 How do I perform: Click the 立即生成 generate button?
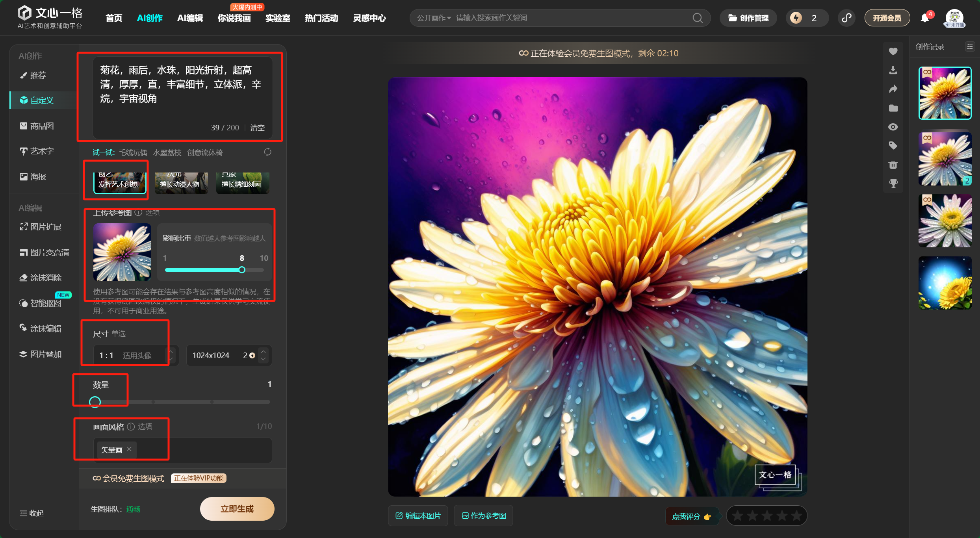[237, 509]
